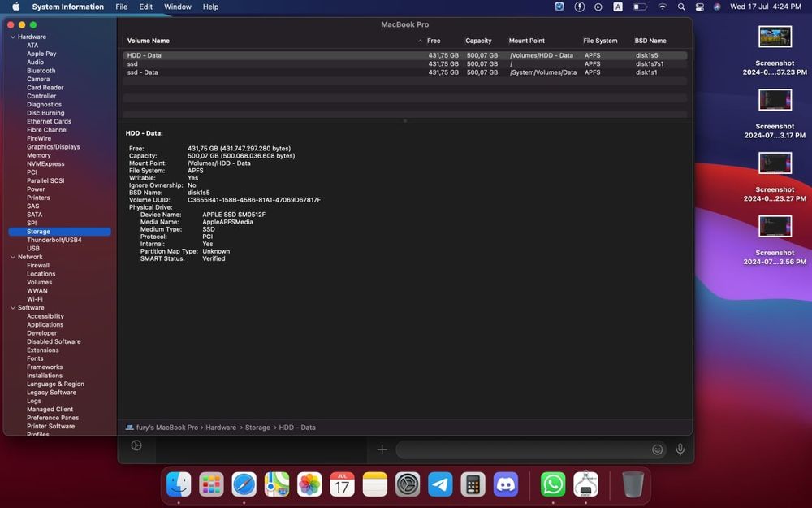Select Power in sidebar

pos(36,189)
